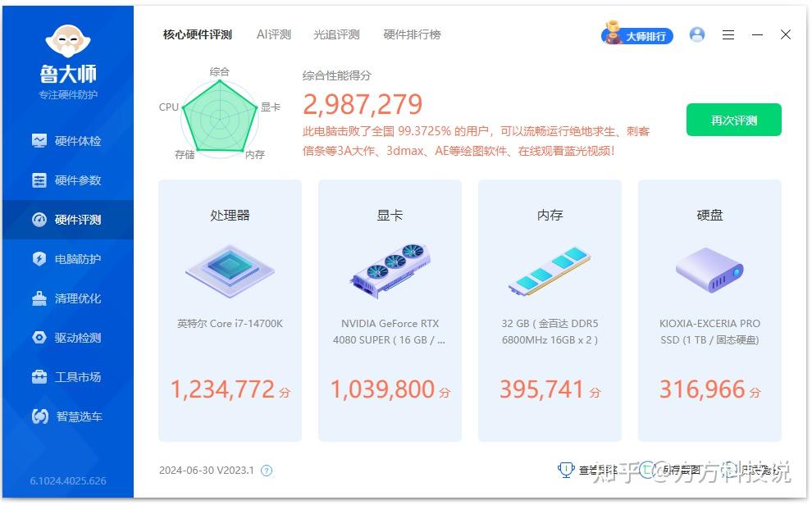Click the version help question mark
812x505 pixels.
click(266, 469)
